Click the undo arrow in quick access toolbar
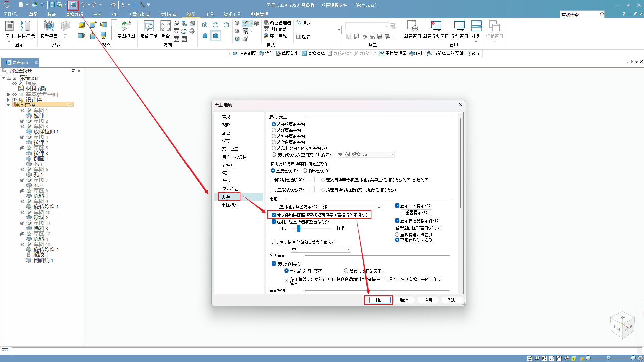This screenshot has width=644, height=362. 83,5
